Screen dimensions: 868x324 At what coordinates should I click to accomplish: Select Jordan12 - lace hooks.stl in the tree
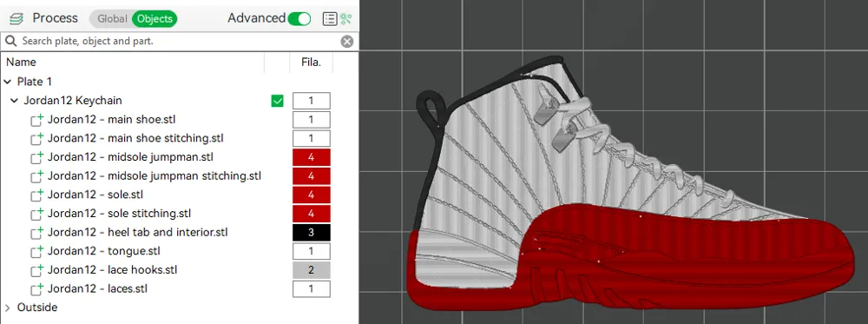point(112,270)
